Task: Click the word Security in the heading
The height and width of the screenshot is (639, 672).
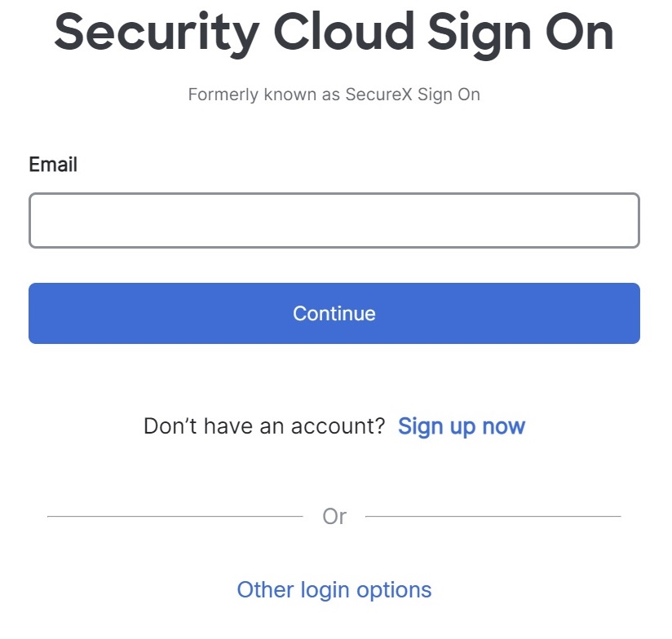Action: 157,33
